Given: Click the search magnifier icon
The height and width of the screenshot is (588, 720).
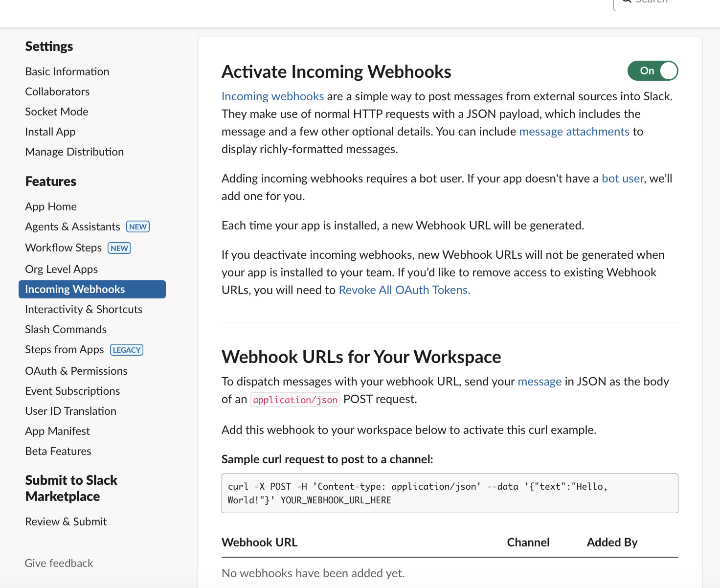Looking at the screenshot, I should click(627, 1).
